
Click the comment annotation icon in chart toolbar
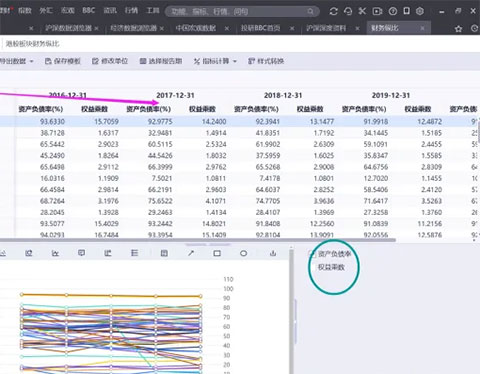click(81, 253)
